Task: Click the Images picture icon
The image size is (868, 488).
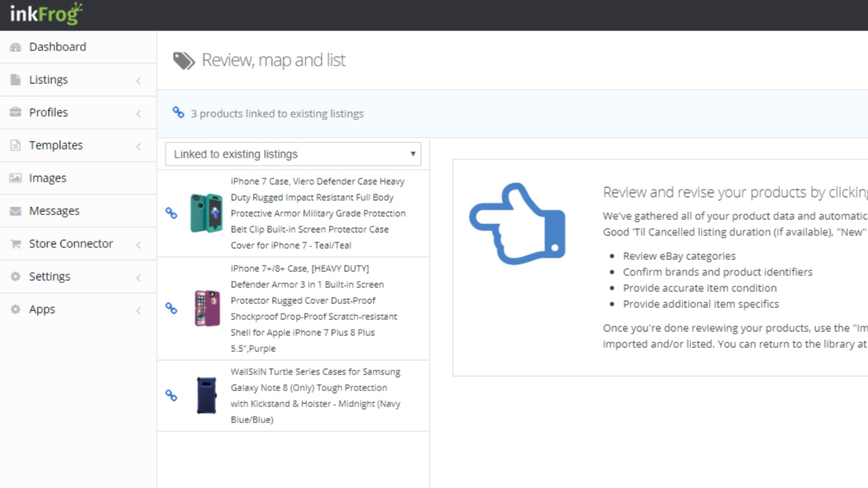Action: 15,178
